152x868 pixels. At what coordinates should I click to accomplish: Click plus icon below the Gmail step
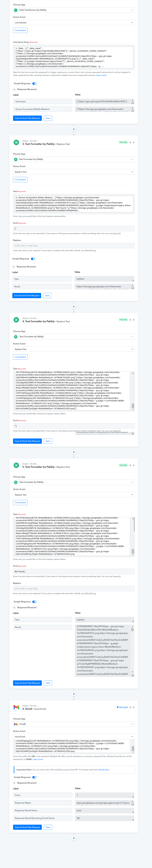(74, 838)
